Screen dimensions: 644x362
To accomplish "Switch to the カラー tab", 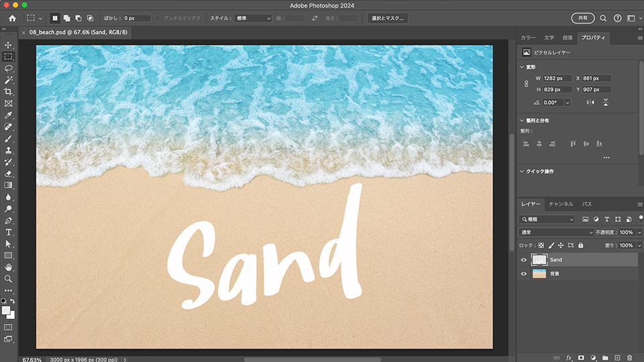I will (x=528, y=38).
